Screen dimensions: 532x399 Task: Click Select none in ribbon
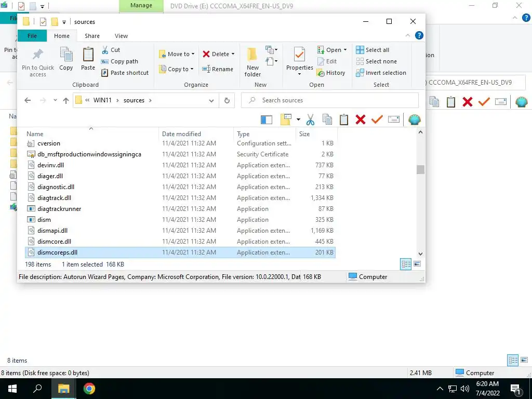click(376, 61)
